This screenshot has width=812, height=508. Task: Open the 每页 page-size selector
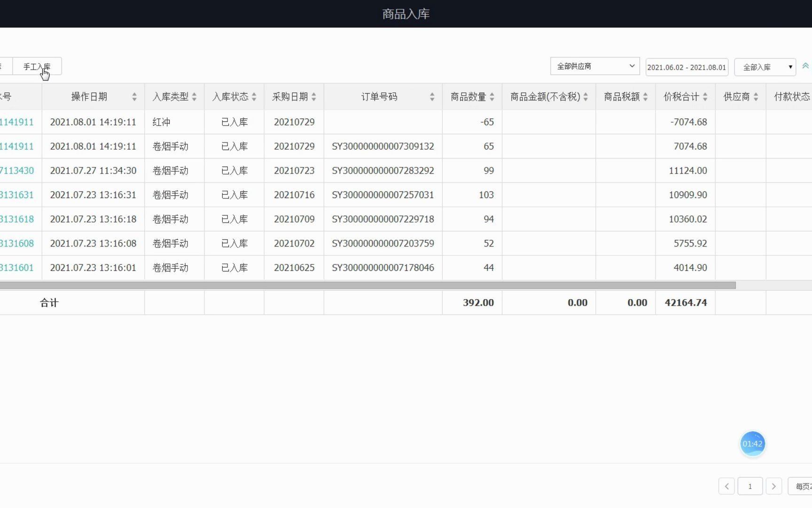pyautogui.click(x=800, y=486)
